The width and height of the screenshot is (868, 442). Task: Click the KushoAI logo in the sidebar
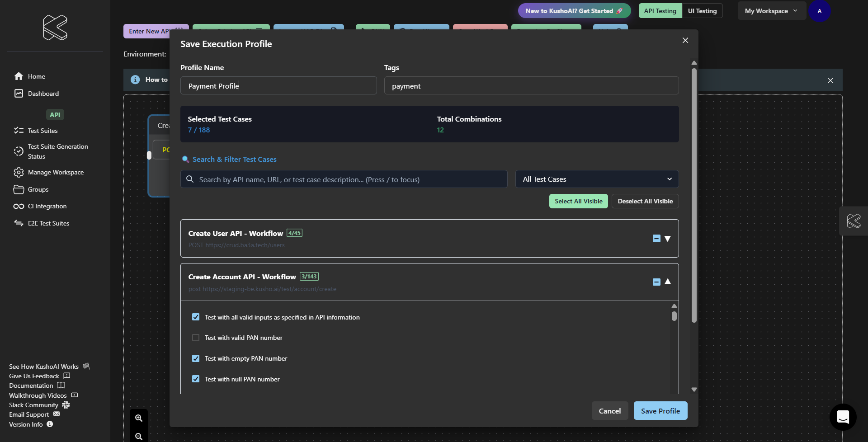[x=55, y=28]
